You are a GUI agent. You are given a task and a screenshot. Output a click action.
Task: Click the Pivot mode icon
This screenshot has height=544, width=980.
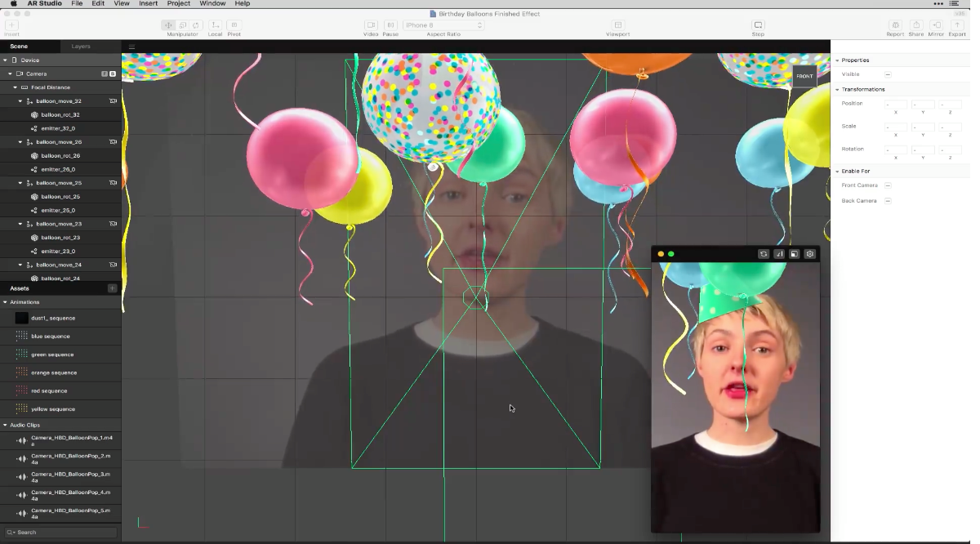[234, 25]
